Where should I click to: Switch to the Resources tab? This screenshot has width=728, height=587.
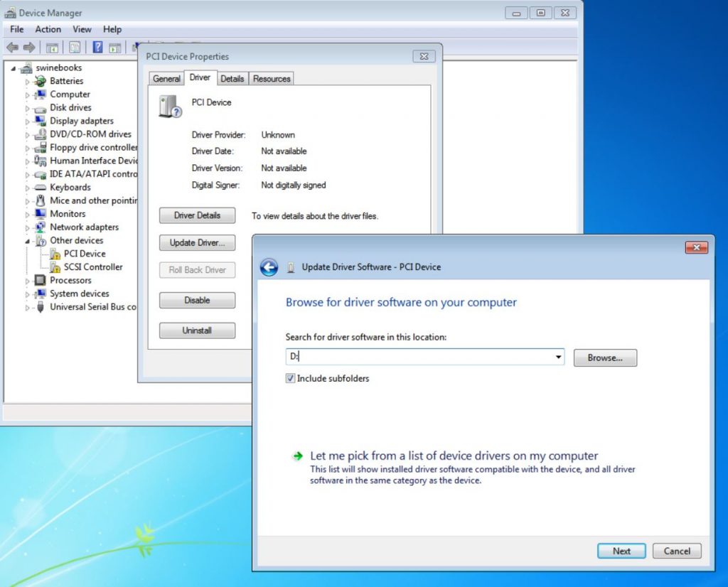[x=272, y=79]
